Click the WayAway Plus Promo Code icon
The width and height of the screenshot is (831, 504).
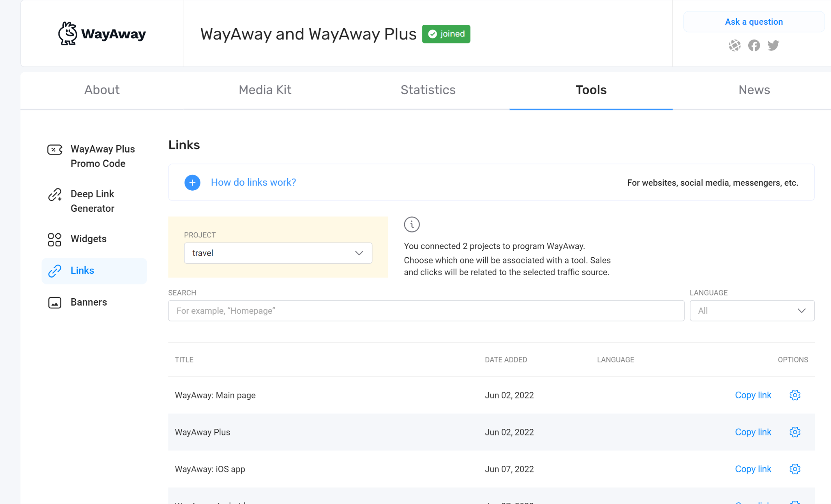55,150
